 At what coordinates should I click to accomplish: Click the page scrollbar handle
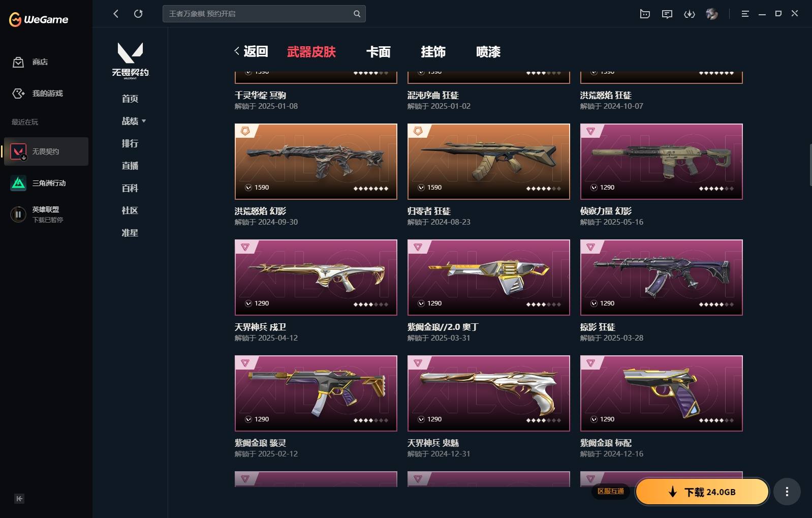click(810, 165)
